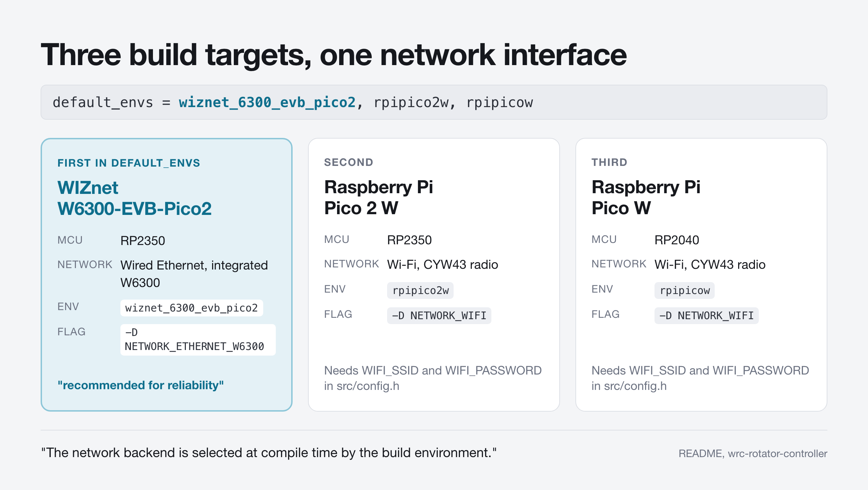Click the '-D NETWORK_ETHERNET_W6300' flag chip
This screenshot has width=868, height=490.
(198, 339)
